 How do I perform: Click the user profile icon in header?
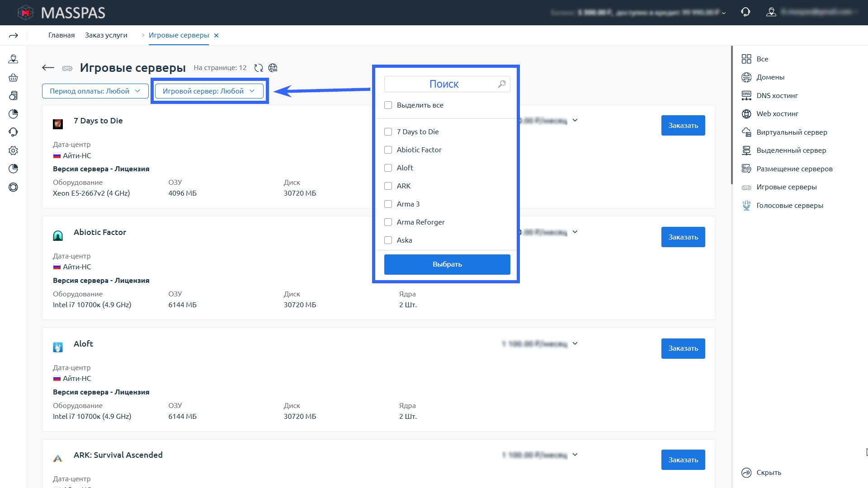[771, 12]
